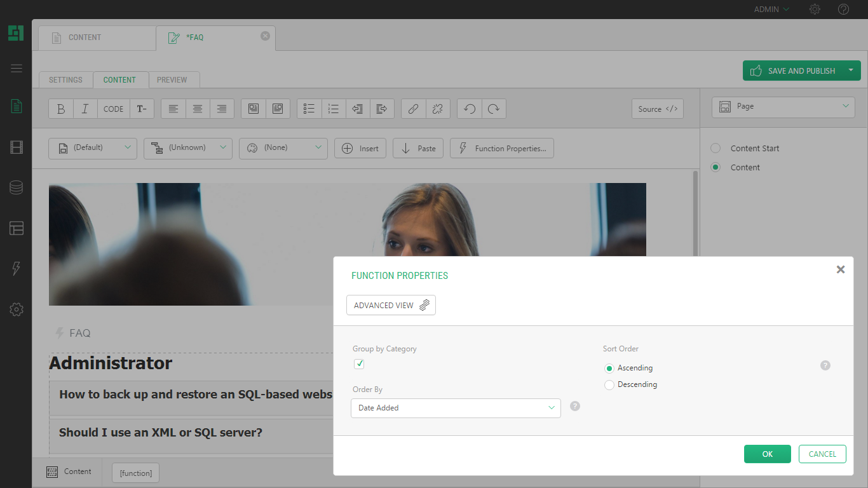868x488 pixels.
Task: Click the Italic formatting icon
Action: (85, 109)
